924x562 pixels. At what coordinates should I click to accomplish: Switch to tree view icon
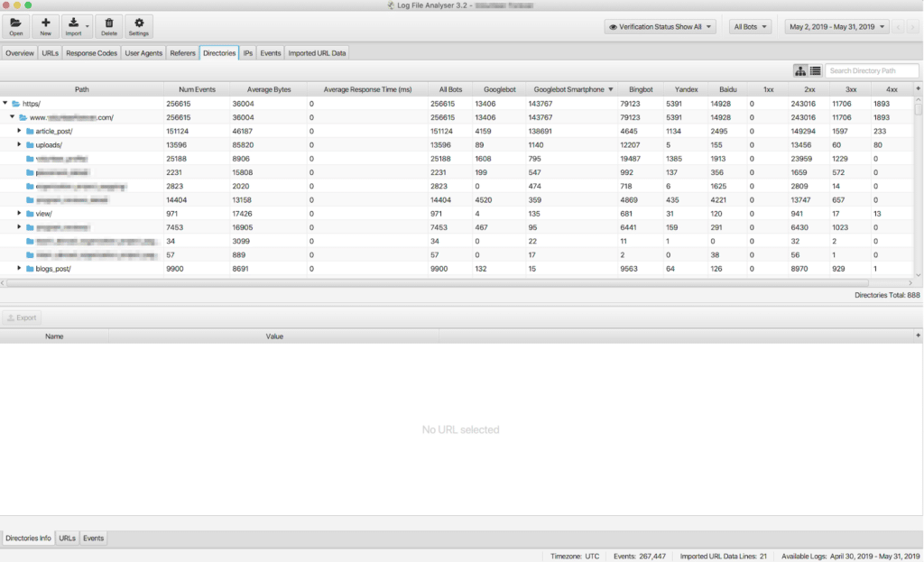pos(800,70)
